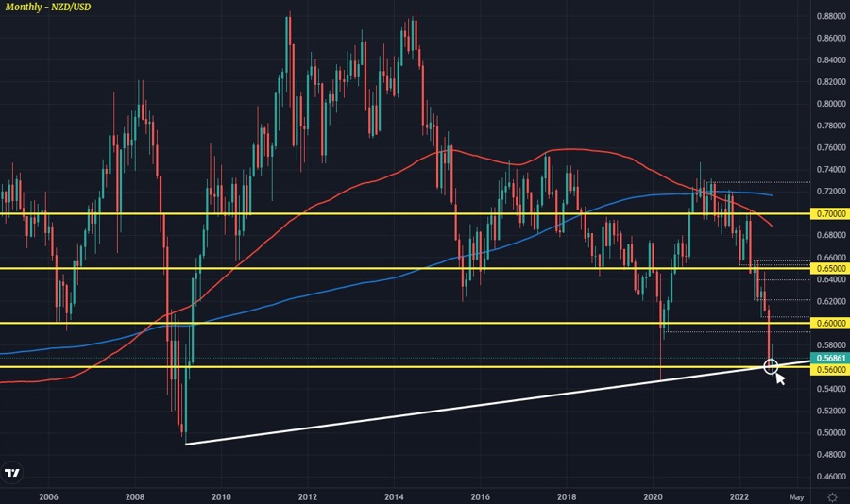Image resolution: width=850 pixels, height=504 pixels.
Task: Click the 0.78000 price axis value
Action: 831,126
